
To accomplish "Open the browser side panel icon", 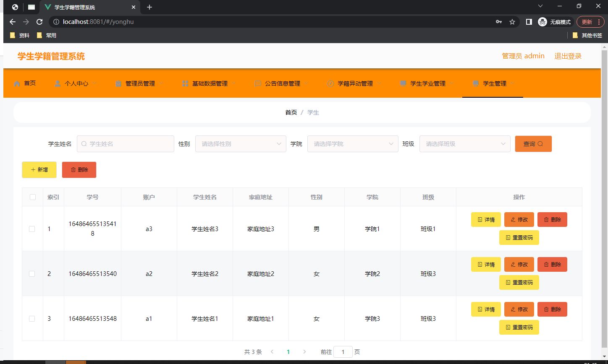I will [x=529, y=22].
